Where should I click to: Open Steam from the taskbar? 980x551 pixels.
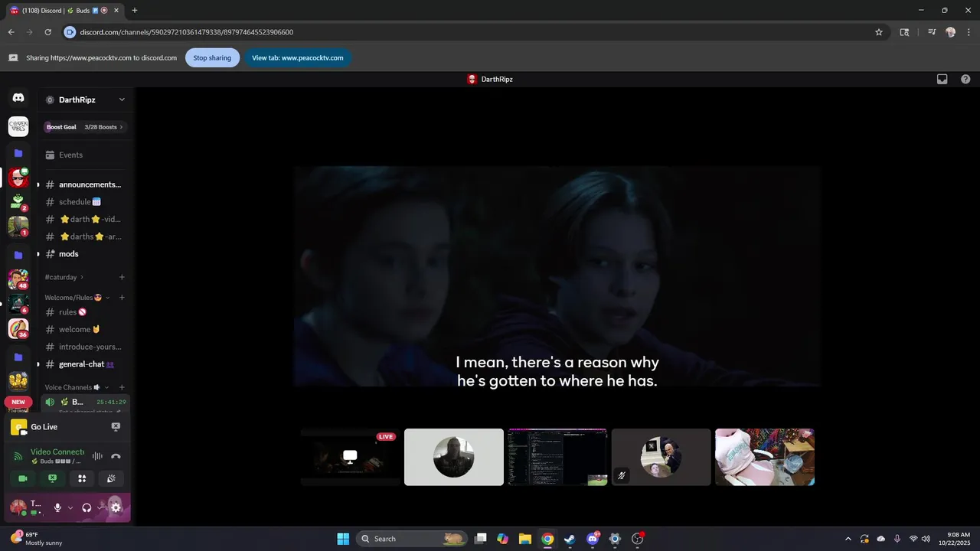(570, 539)
